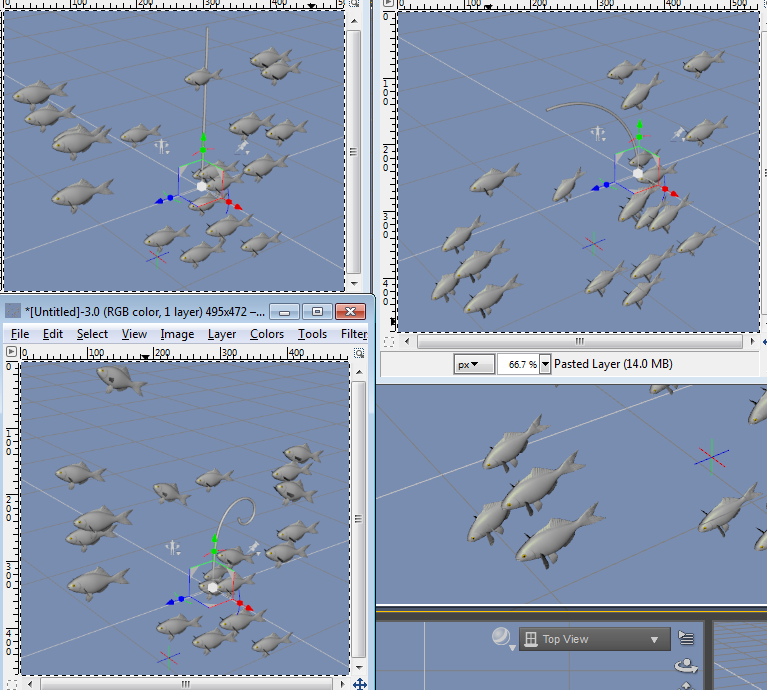The width and height of the screenshot is (767, 690).
Task: Open the File menu in Untitled-3.0 window
Action: (x=20, y=334)
